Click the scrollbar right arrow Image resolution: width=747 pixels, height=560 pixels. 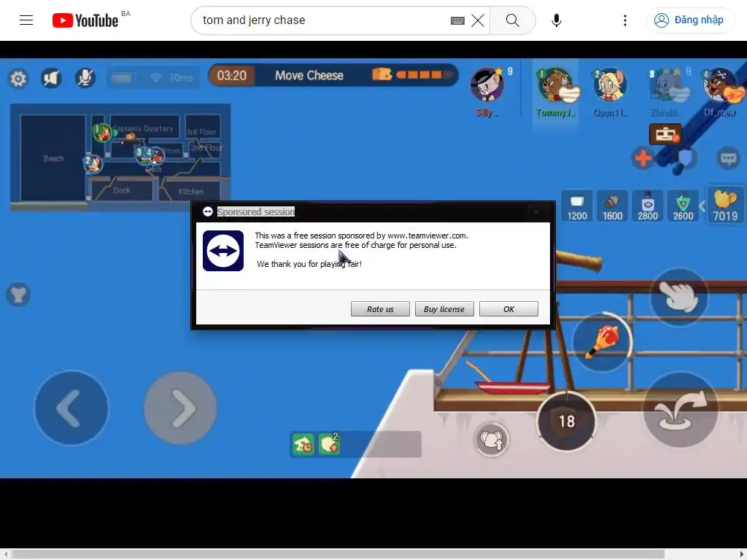coord(741,554)
